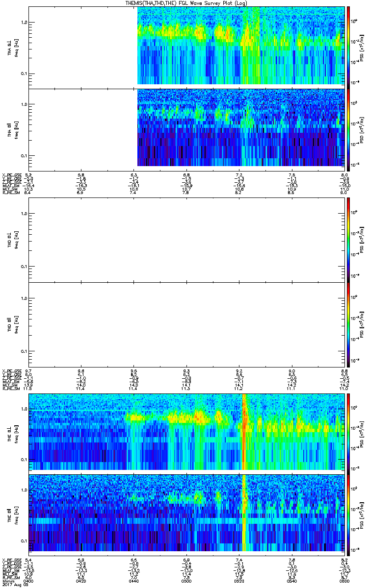Click the 1.0 frequency tick on the THA B⊥ axis
This screenshot has width=368, height=588.
point(23,23)
